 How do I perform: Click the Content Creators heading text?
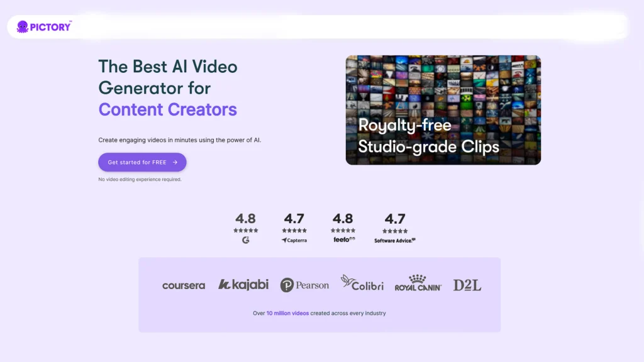(167, 109)
